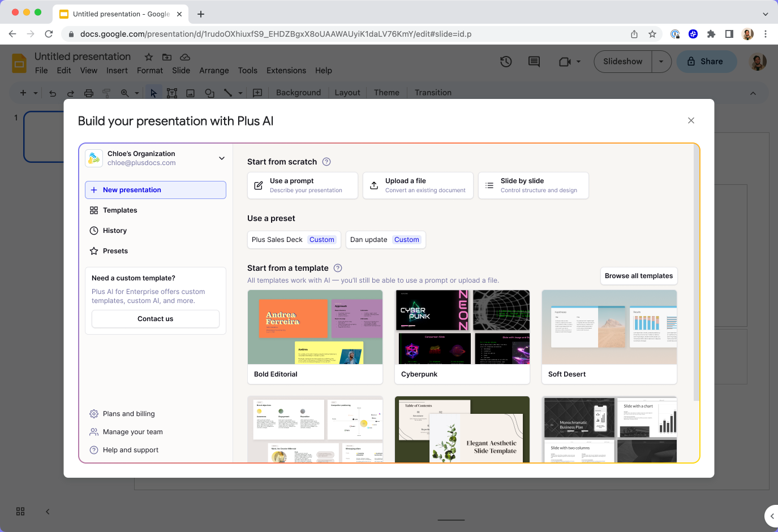
Task: Pick the Cyberpunk template
Action: click(x=462, y=337)
